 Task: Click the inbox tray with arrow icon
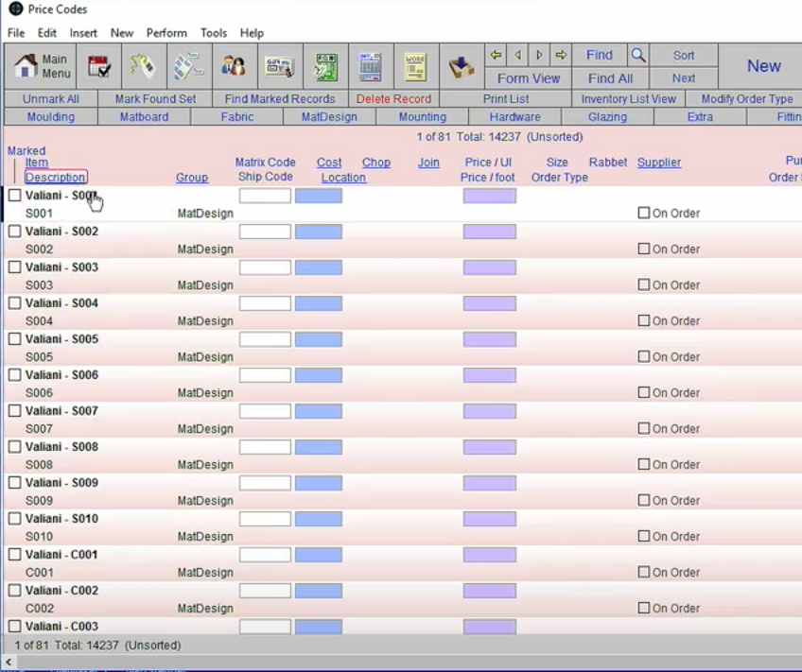point(461,66)
